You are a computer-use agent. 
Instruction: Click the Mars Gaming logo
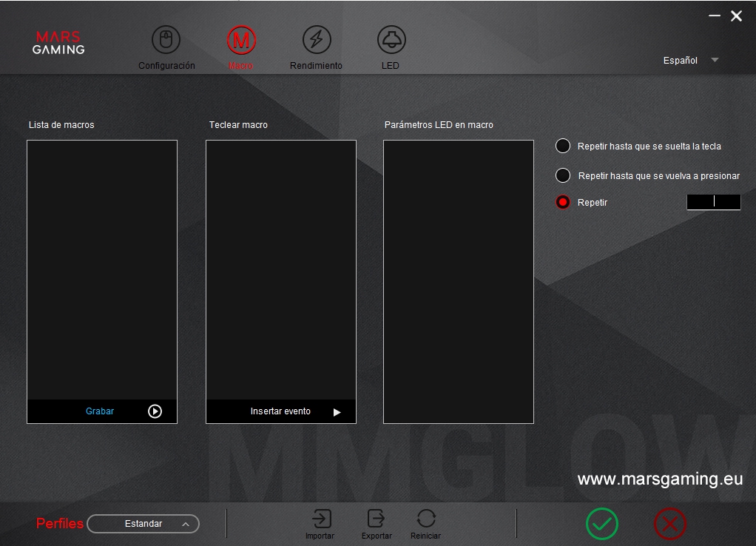pos(58,42)
